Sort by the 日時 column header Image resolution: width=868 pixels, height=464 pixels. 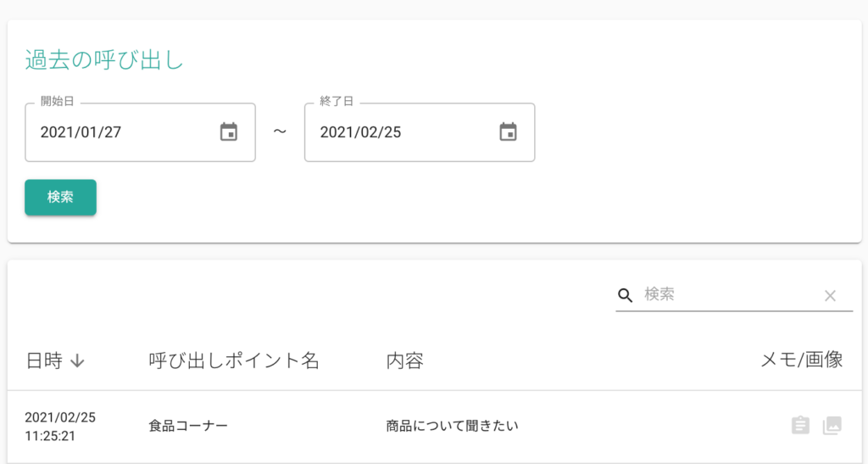coord(44,361)
